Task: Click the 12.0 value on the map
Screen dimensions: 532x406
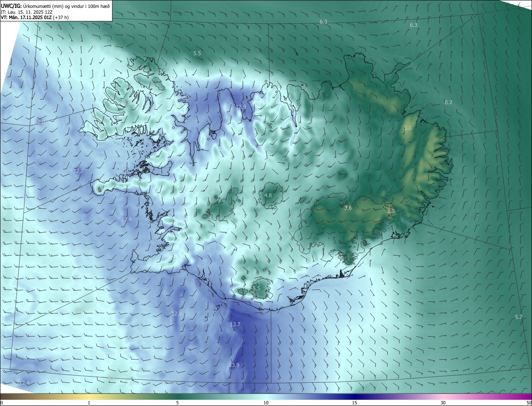Action: click(x=40, y=122)
